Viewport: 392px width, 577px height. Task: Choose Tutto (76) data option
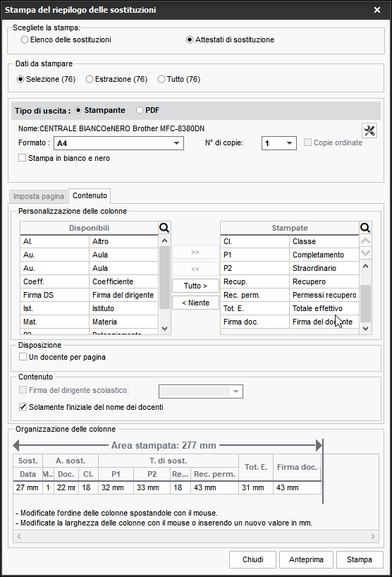(179, 79)
